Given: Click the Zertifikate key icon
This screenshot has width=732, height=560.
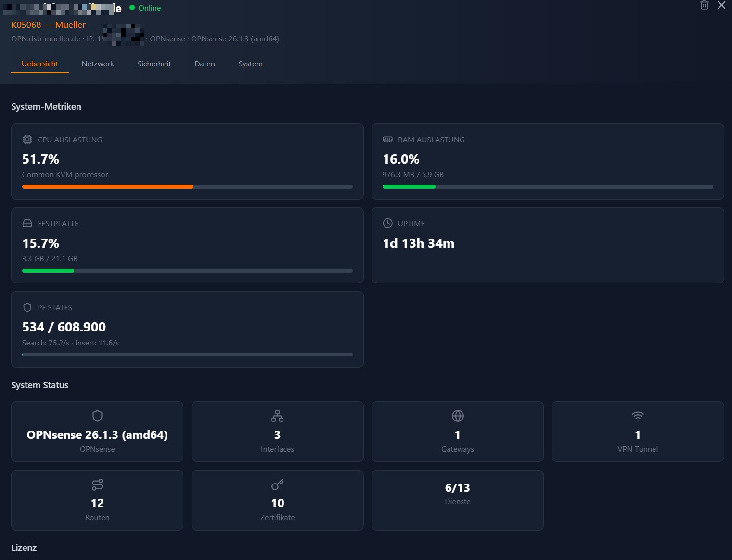Looking at the screenshot, I should [x=277, y=484].
